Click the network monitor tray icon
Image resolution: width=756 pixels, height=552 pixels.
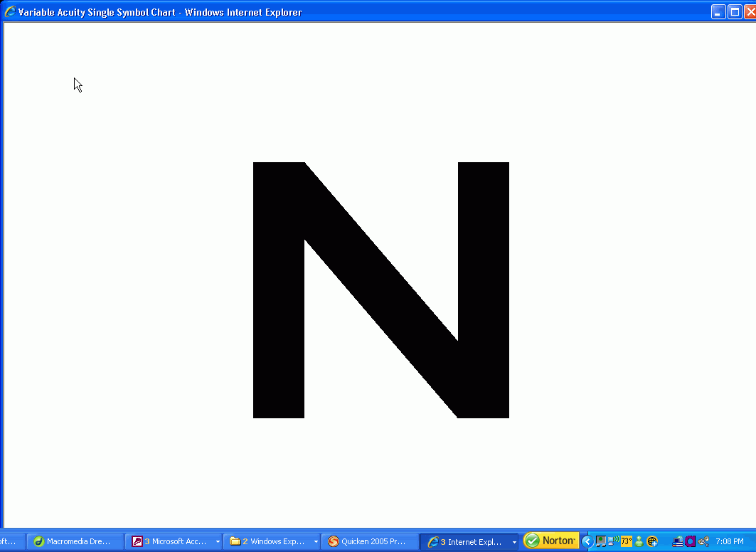tap(600, 541)
